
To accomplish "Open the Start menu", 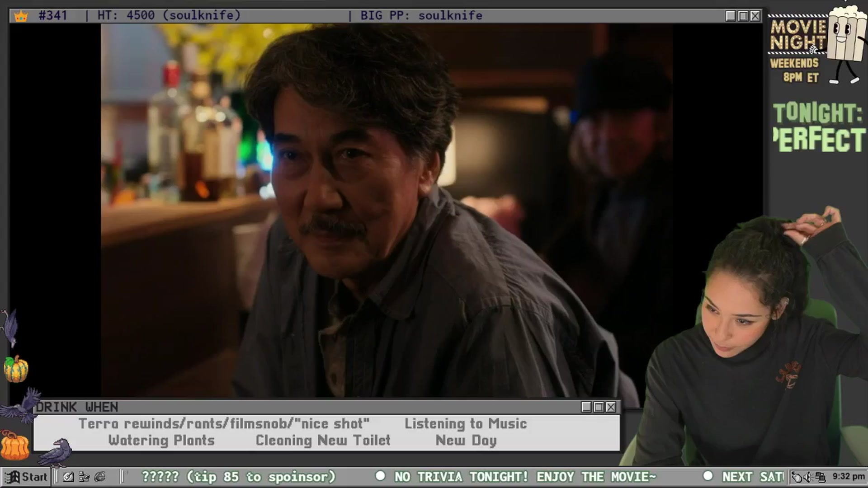I will pyautogui.click(x=26, y=477).
